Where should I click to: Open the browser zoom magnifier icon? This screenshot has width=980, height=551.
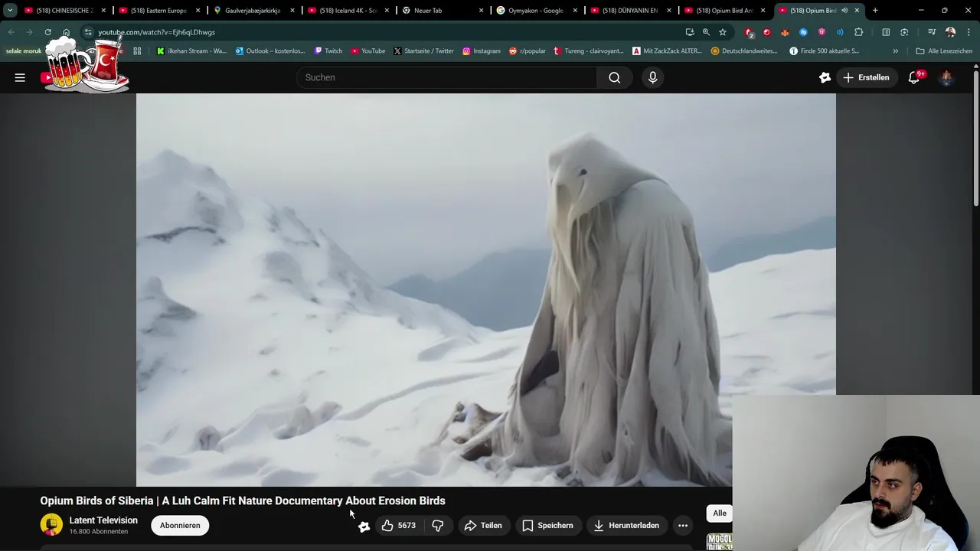click(x=706, y=32)
